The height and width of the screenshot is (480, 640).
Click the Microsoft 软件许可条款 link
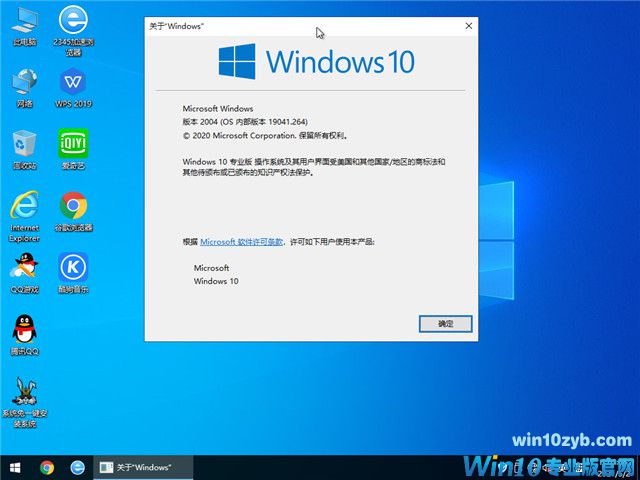240,242
